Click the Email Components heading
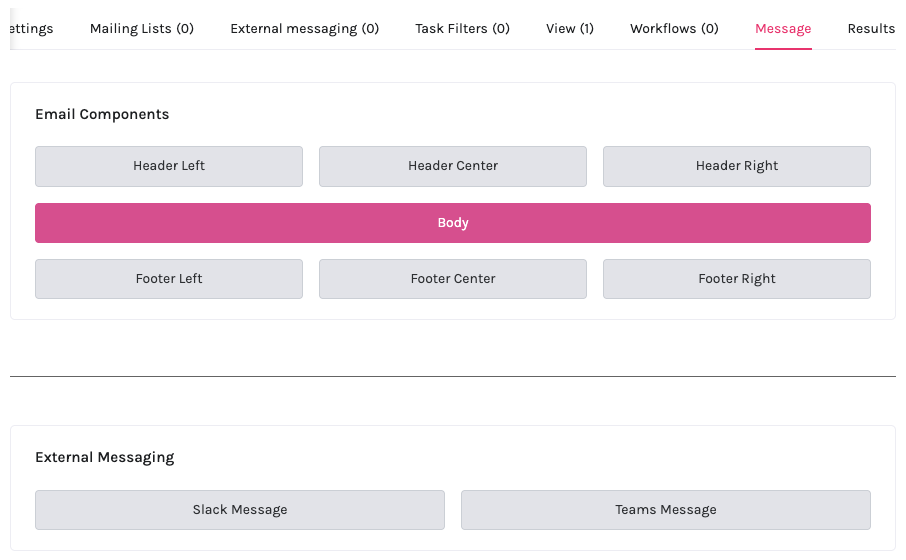Screen dimensions: 906x560 click(102, 114)
